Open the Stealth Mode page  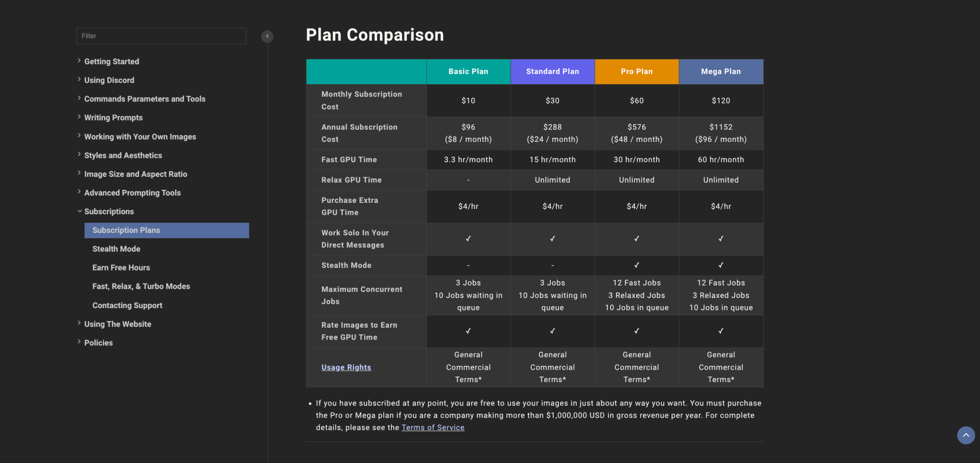116,249
